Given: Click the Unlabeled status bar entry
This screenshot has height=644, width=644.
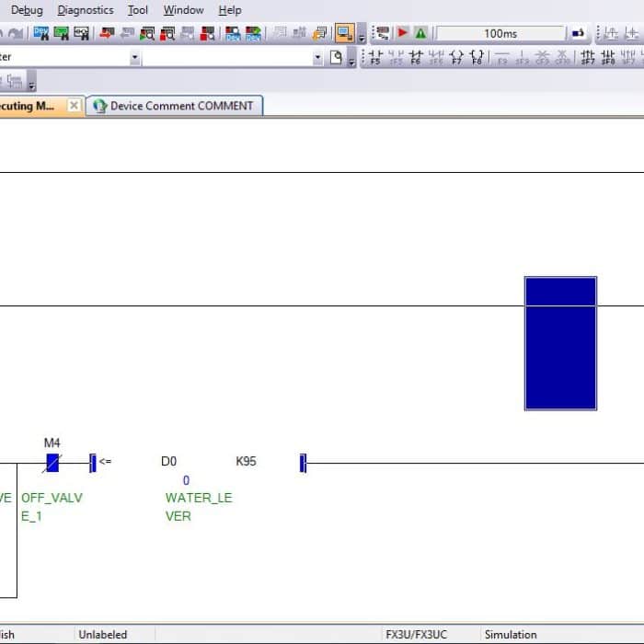Looking at the screenshot, I should pos(103,635).
